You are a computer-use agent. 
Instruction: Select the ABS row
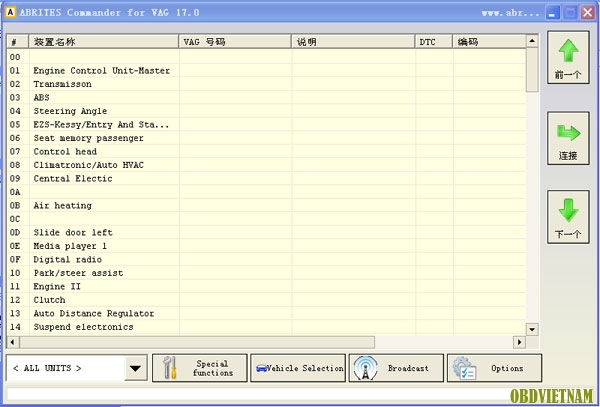(x=266, y=97)
